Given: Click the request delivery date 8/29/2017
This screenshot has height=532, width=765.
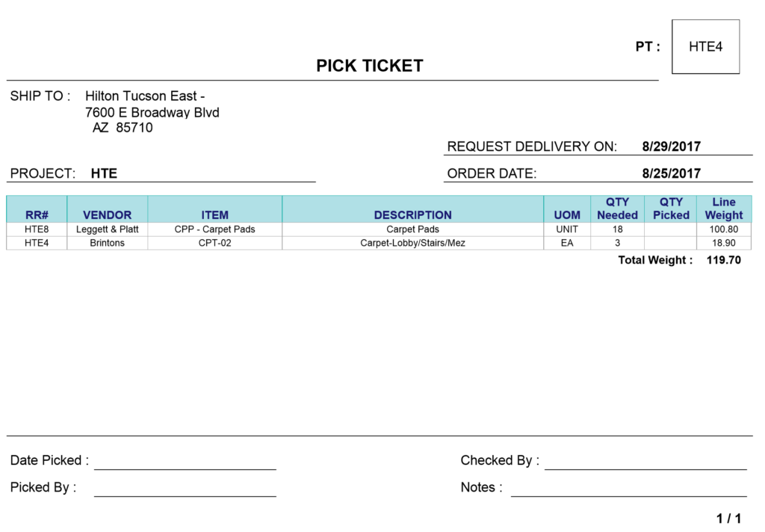Looking at the screenshot, I should (x=672, y=146).
